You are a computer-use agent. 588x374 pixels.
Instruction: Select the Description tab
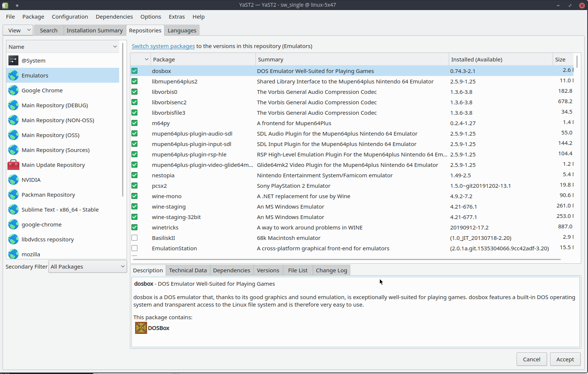point(148,270)
